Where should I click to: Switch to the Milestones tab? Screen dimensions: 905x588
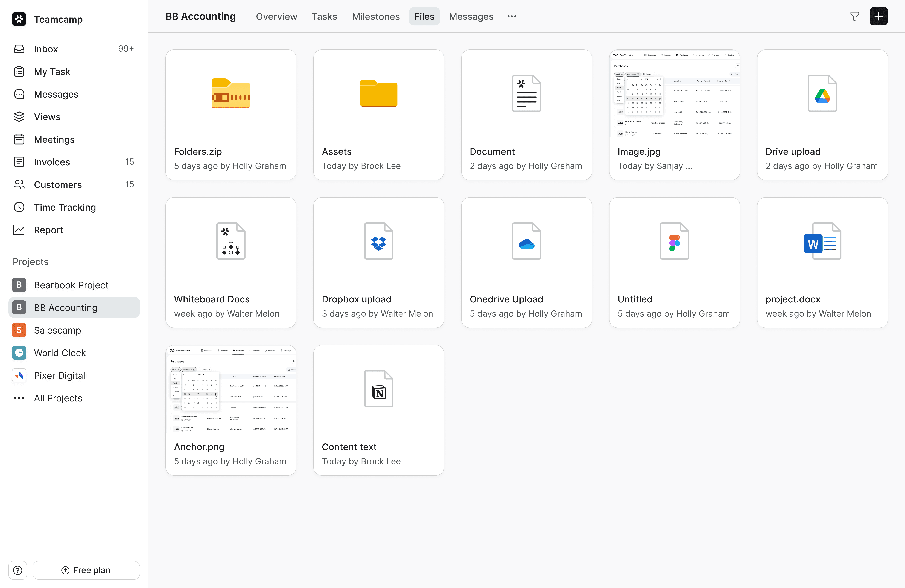coord(375,16)
